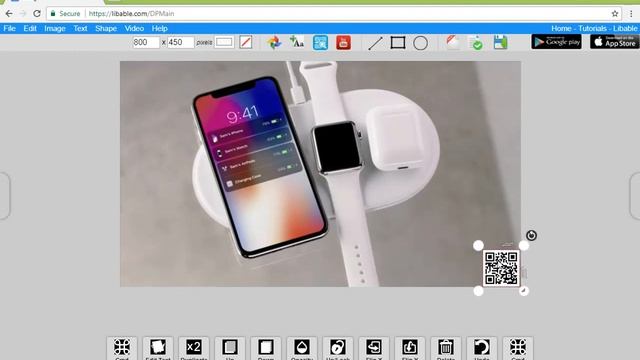Viewport: 640px width, 360px height.
Task: Toggle the UnLock padlock button
Action: tap(338, 349)
